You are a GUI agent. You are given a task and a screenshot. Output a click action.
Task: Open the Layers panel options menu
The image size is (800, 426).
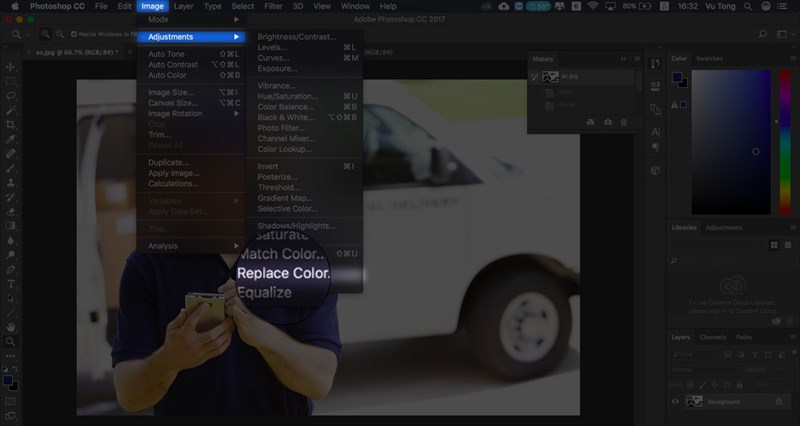point(793,337)
